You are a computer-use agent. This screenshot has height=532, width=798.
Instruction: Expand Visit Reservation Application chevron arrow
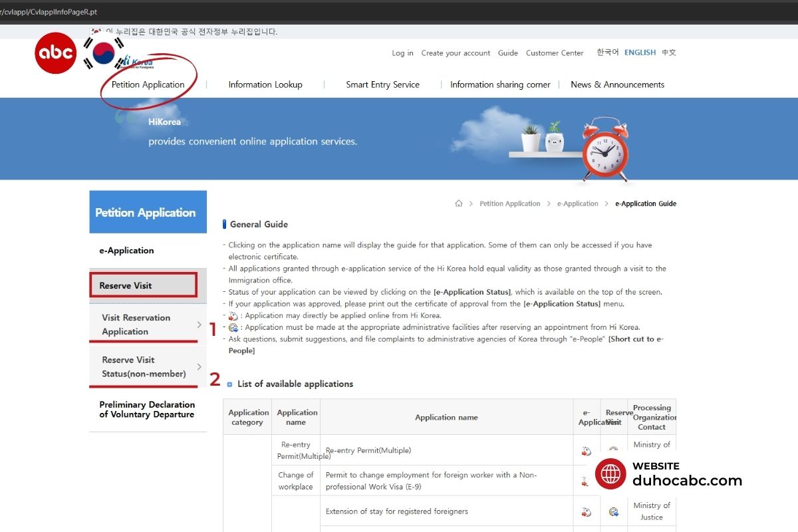pyautogui.click(x=199, y=325)
